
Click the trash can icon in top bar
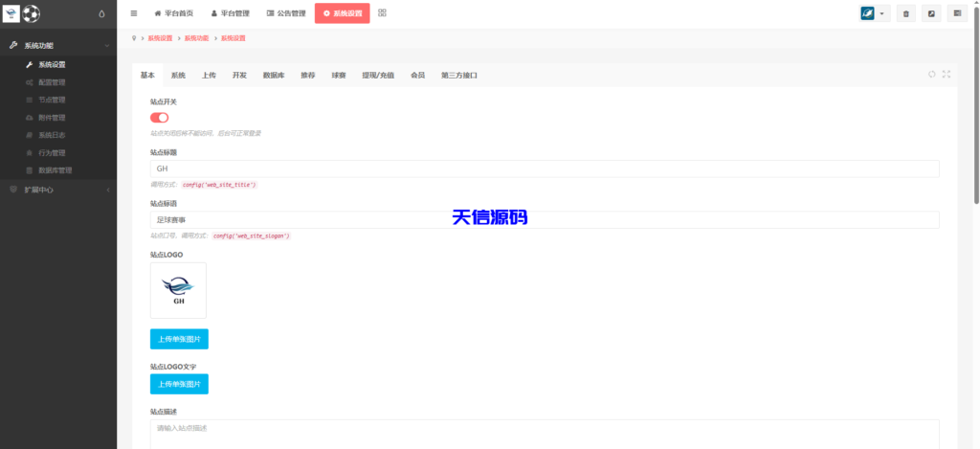click(906, 13)
